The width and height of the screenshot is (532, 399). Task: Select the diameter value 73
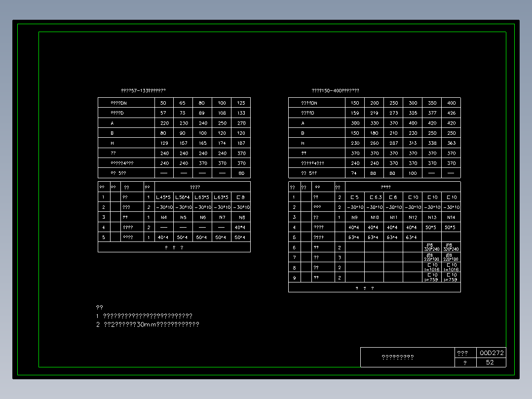(x=183, y=113)
